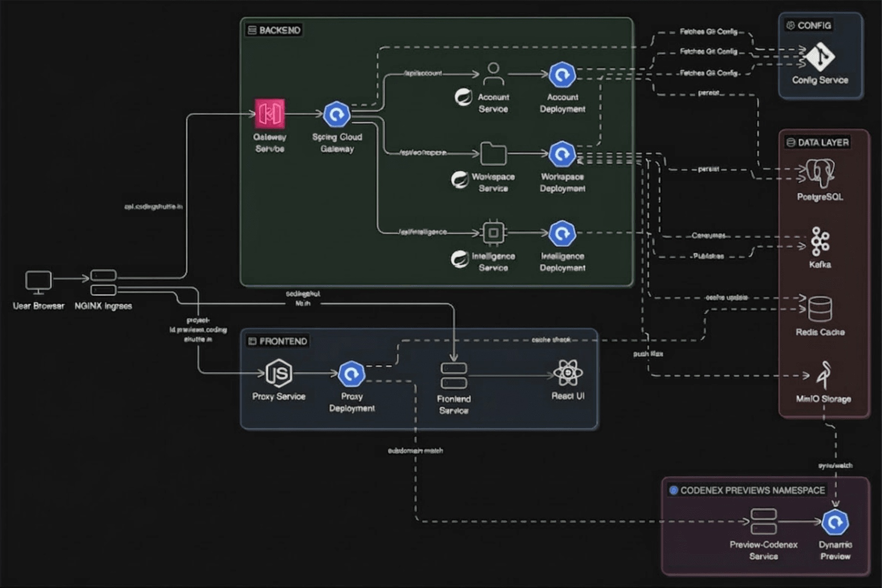Click the PostgreSQL label
This screenshot has width=882, height=588.
820,197
